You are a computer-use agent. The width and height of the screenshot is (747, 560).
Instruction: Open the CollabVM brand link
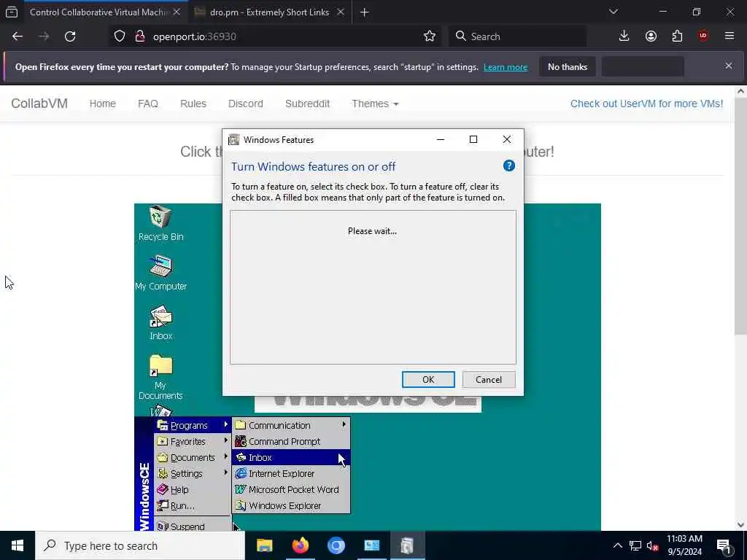click(x=39, y=104)
